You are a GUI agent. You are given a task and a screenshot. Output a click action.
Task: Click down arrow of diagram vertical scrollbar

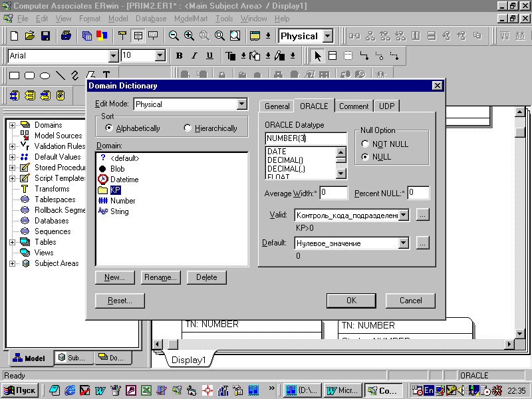pos(520,334)
